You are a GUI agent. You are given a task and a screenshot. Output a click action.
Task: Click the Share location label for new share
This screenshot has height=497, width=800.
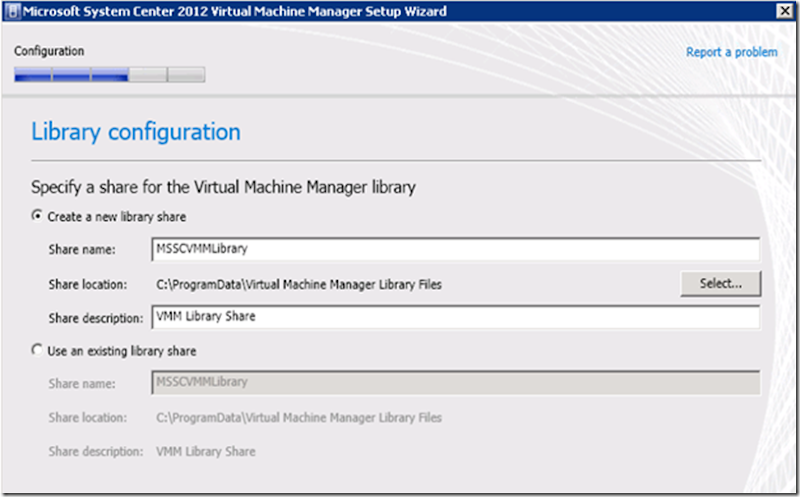click(x=87, y=284)
